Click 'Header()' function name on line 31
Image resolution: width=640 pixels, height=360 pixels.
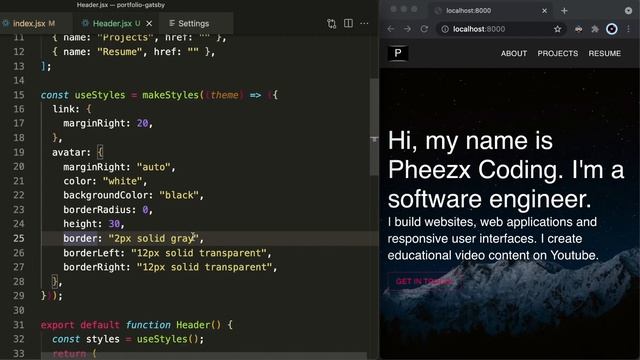click(x=198, y=325)
